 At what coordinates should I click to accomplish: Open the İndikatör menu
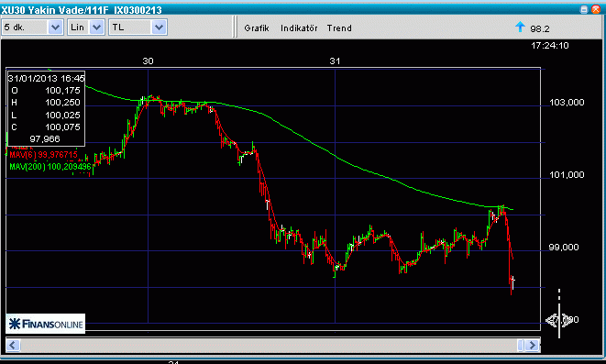click(299, 28)
